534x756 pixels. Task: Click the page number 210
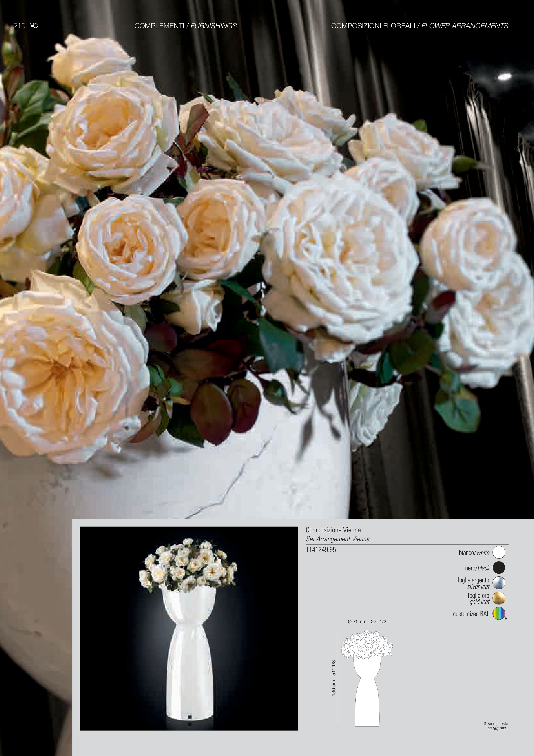click(19, 26)
